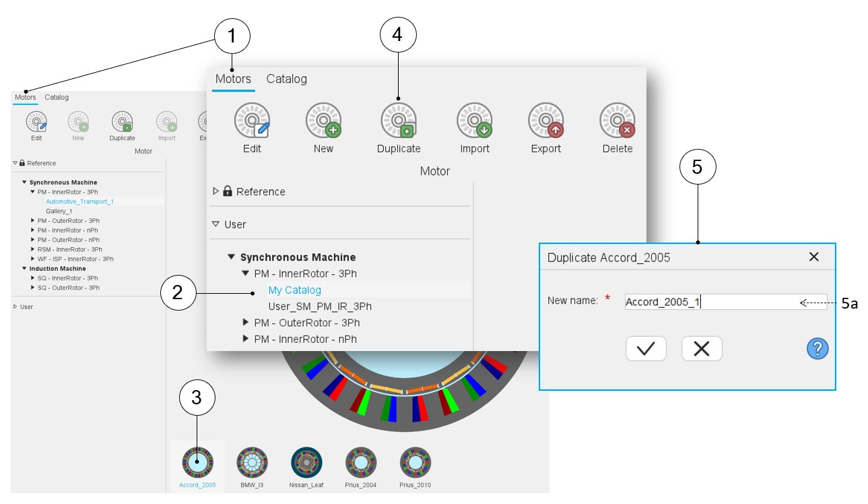Collapse PM - InnerRotor - 3Ph in the enlarged panel

(246, 274)
